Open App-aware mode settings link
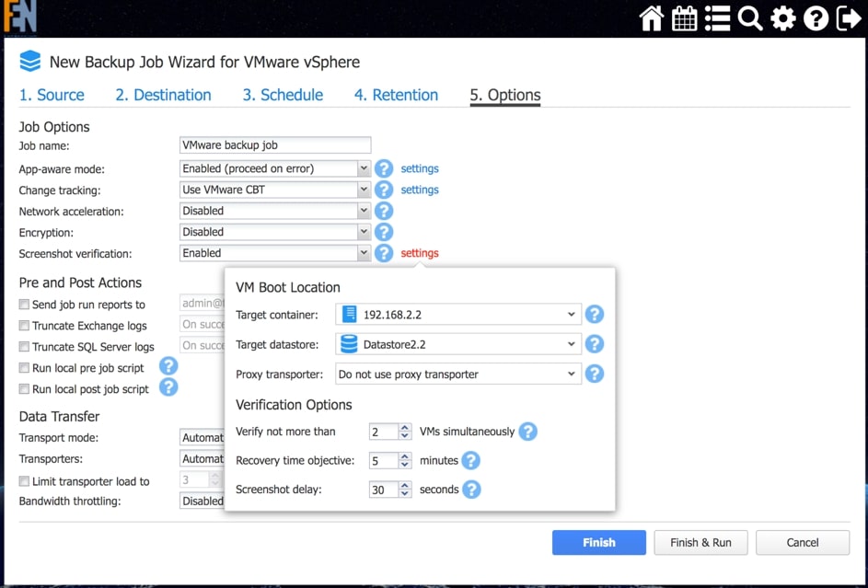 (420, 168)
